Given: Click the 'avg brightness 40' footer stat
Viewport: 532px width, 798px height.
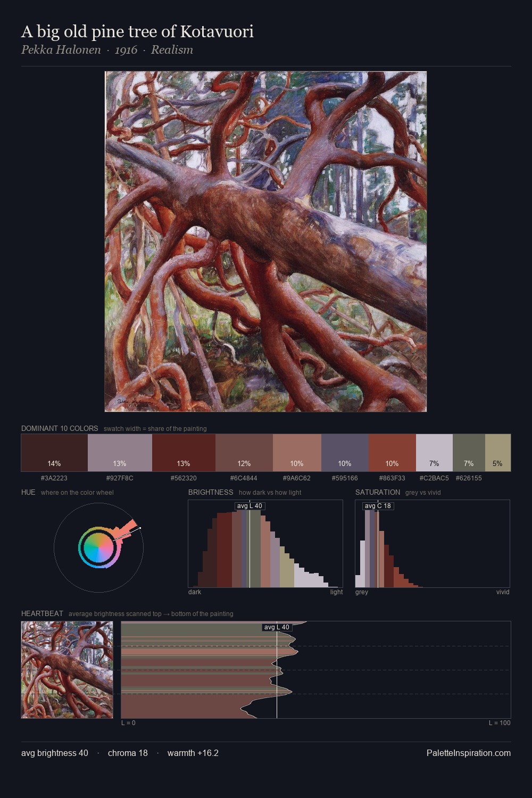Looking at the screenshot, I should (x=55, y=753).
